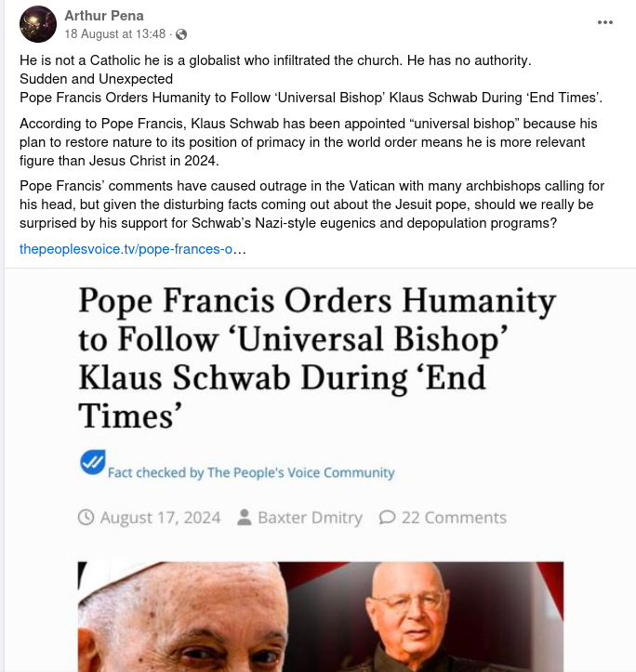The height and width of the screenshot is (672, 636).
Task: Open author Baxter Dmitry's page
Action: click(x=310, y=518)
